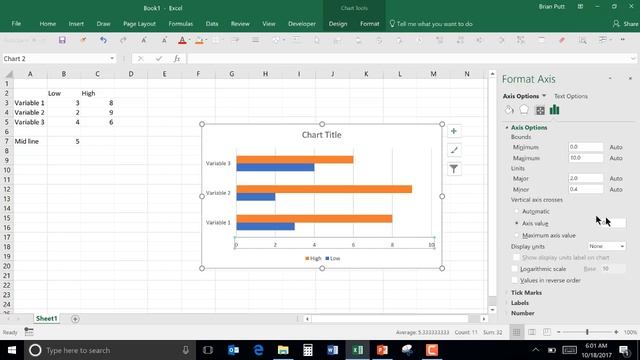Image resolution: width=640 pixels, height=360 pixels.
Task: Reset Minor unit with Auto button
Action: click(616, 189)
